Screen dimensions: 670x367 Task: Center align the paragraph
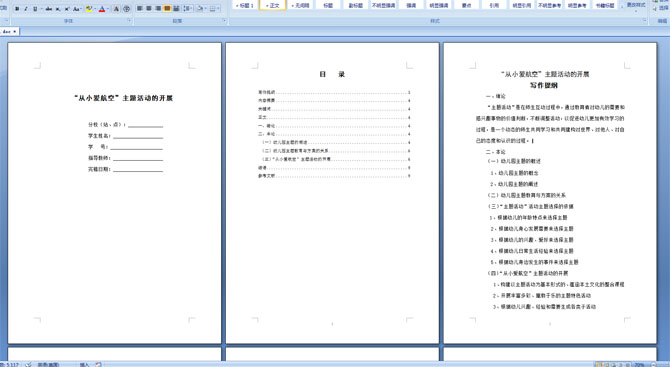[x=149, y=8]
